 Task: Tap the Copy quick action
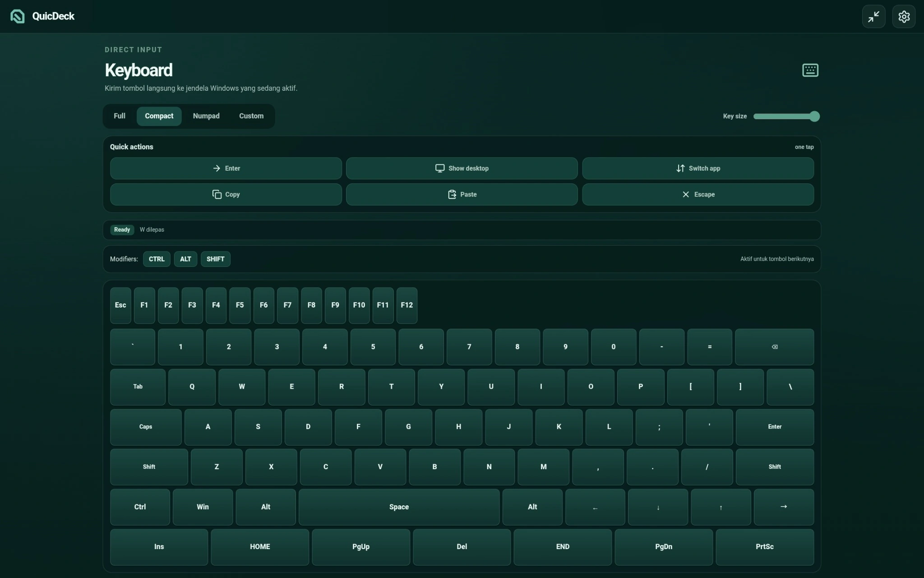tap(226, 195)
